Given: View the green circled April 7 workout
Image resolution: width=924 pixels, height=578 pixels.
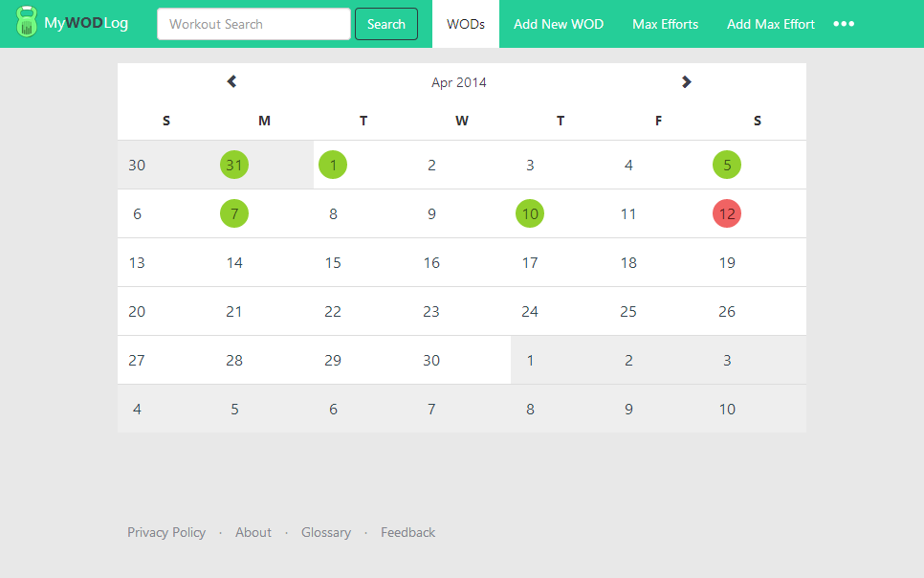Looking at the screenshot, I should point(234,213).
